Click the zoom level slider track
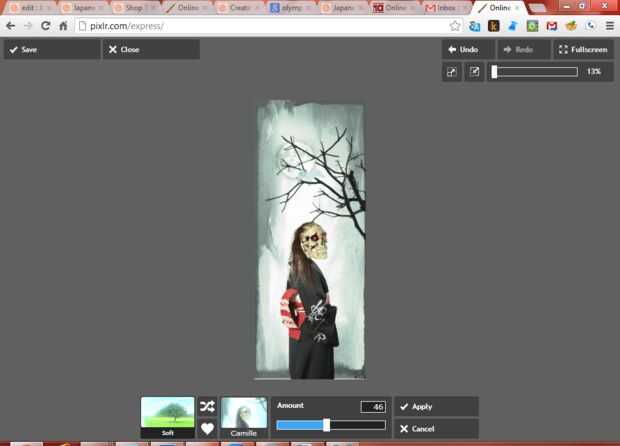Viewport: 620px width, 446px height. [535, 72]
